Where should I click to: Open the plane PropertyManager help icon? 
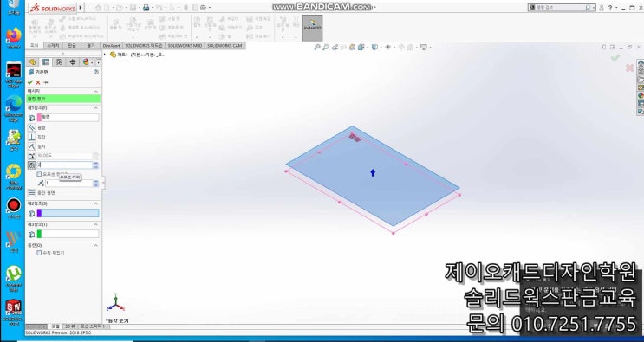tap(96, 72)
